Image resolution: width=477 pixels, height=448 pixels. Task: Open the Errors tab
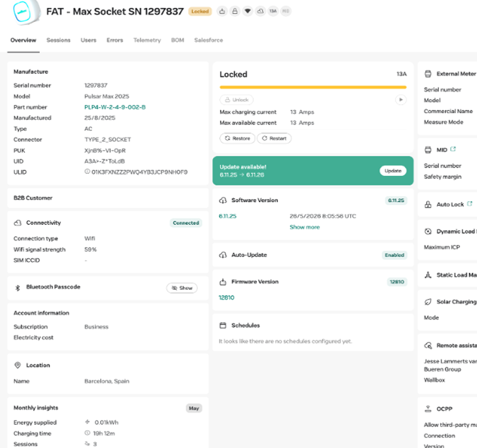(114, 40)
